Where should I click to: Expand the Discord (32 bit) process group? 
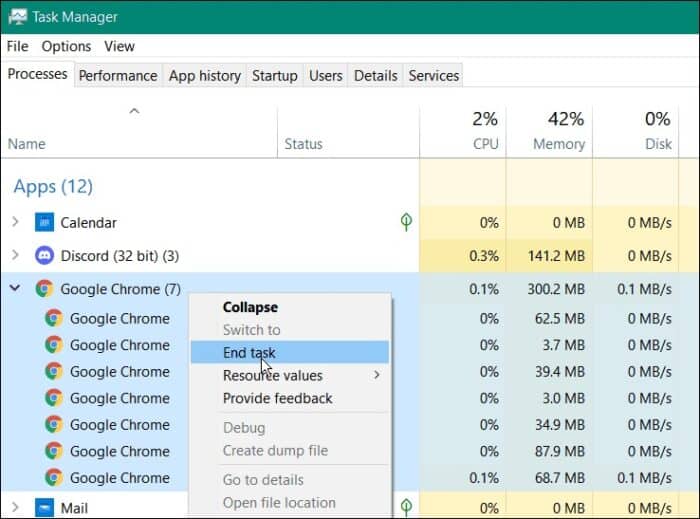coord(15,255)
